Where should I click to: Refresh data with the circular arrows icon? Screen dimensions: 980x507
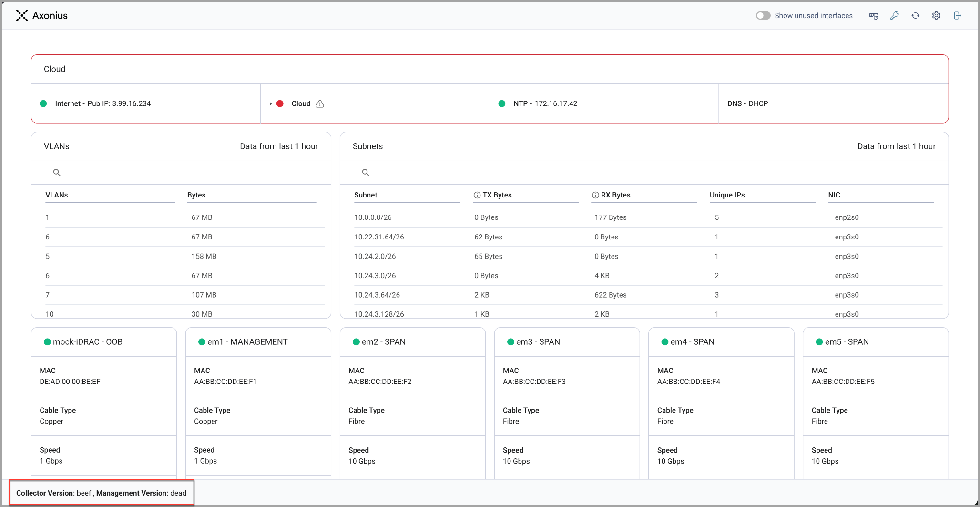[x=916, y=16]
